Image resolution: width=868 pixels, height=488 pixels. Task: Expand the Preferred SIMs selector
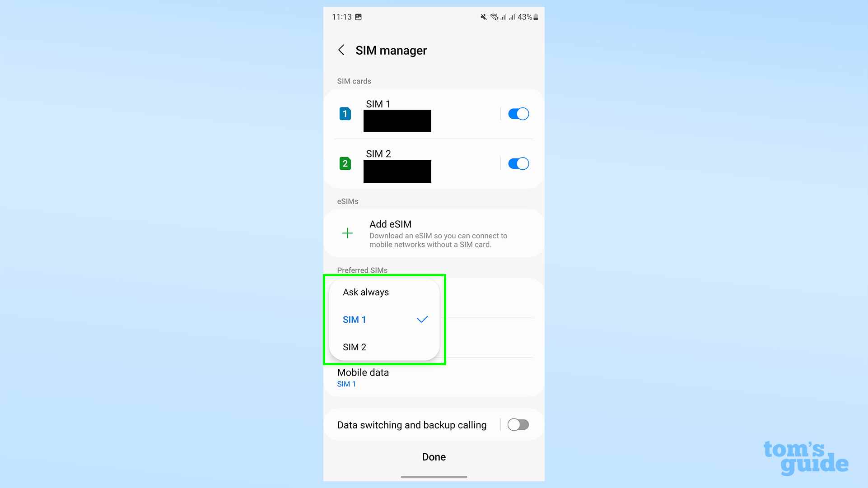click(x=386, y=319)
